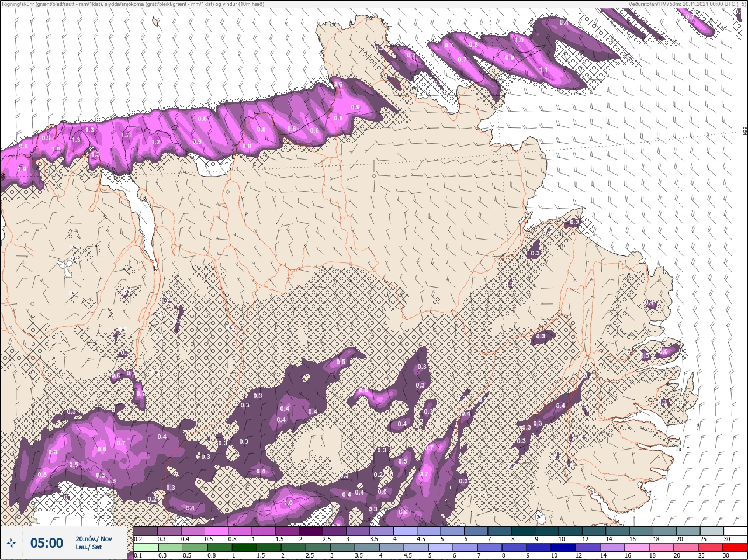The height and width of the screenshot is (560, 748).
Task: Pick the darkest green swatch between 1 and 1.5, lower row
Action: click(x=244, y=548)
